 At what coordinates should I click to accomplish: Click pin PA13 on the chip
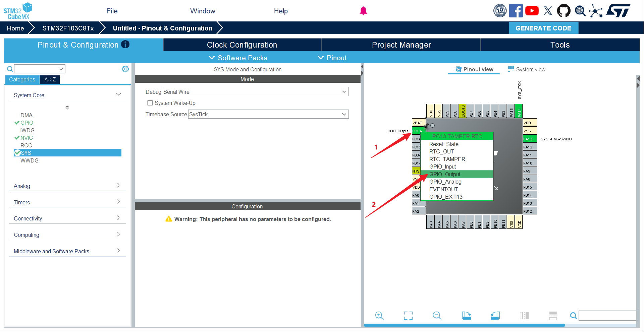[530, 139]
